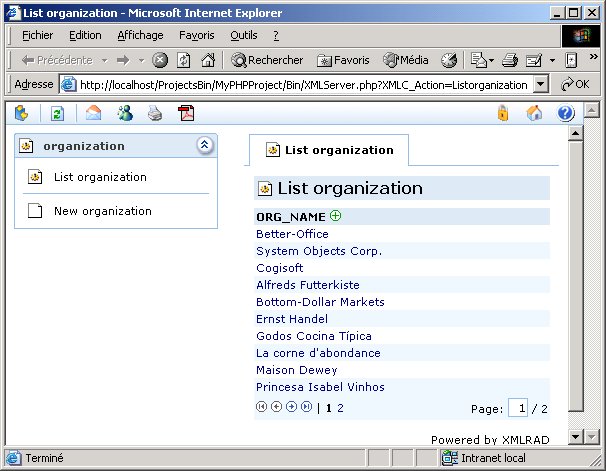Go to the last page of results
Viewport: 606px width, 471px height.
[x=306, y=407]
